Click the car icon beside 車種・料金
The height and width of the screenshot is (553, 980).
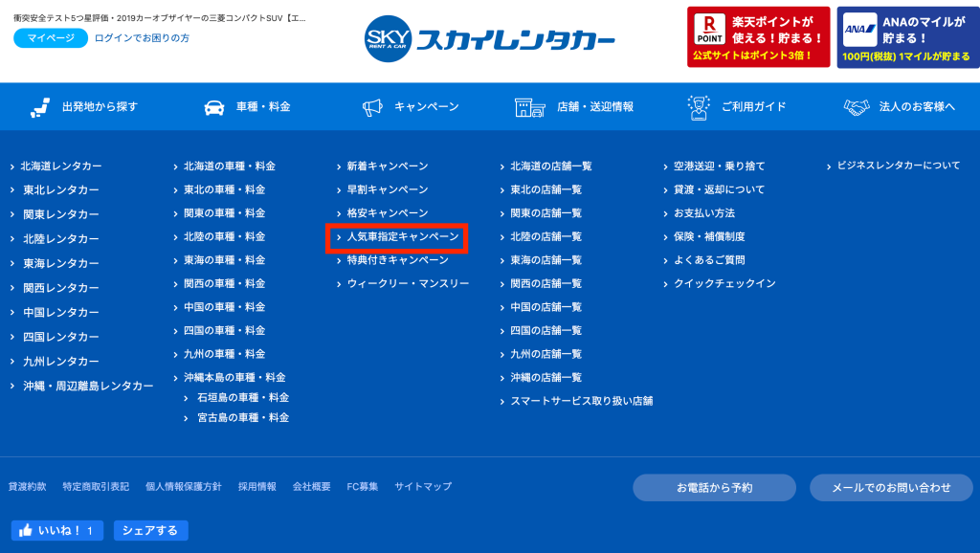(x=214, y=107)
